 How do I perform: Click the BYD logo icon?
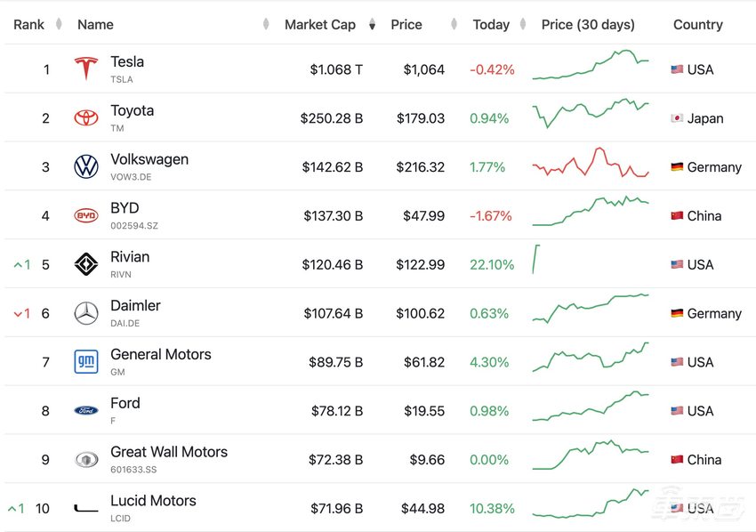(86, 215)
